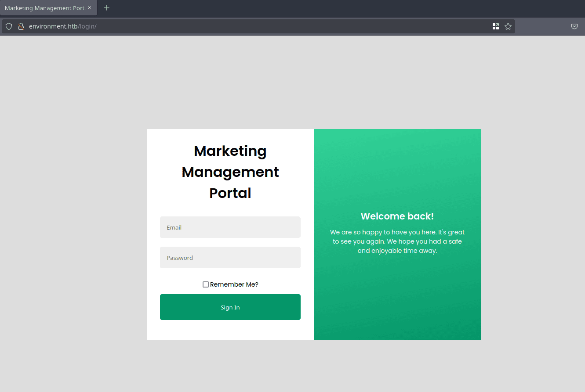Click the welcome paragraph beginning "We are so happy"
Image resolution: width=585 pixels, height=392 pixels.
(397, 241)
